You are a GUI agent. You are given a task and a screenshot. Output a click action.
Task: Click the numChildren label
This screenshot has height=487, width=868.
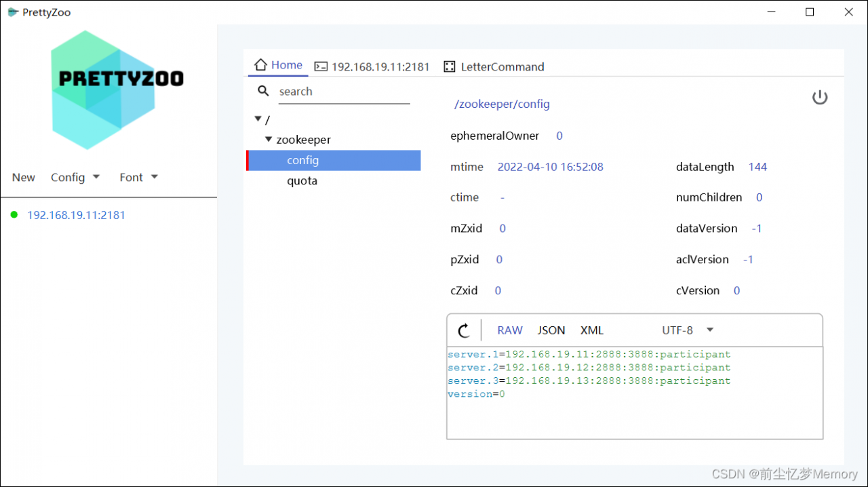[x=709, y=197]
